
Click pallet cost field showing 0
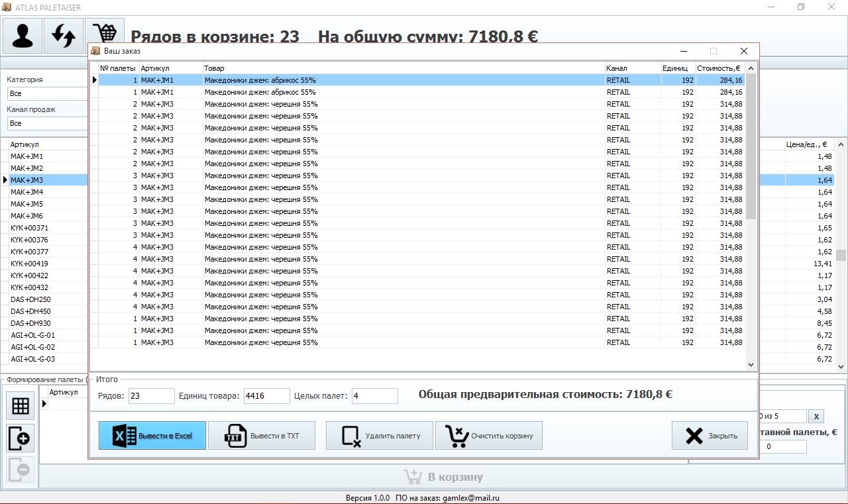(783, 446)
